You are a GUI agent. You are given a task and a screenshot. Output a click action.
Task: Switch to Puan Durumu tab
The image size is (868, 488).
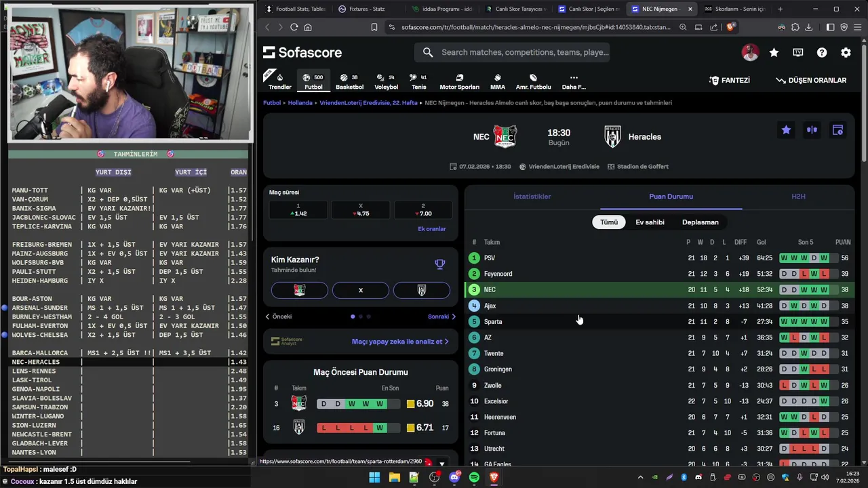(671, 197)
